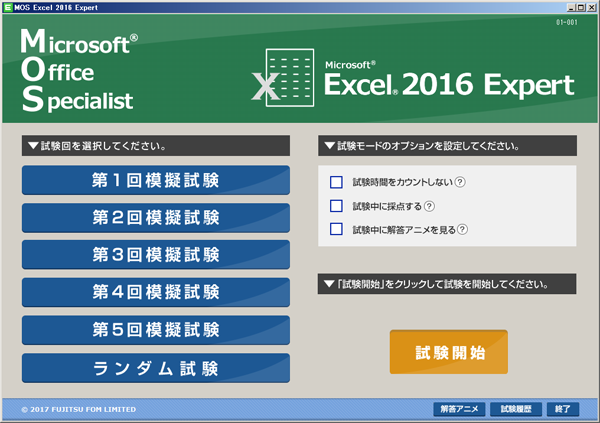Select 第1回模擬試験 mock exam
Image resolution: width=600 pixels, height=423 pixels.
[x=156, y=180]
